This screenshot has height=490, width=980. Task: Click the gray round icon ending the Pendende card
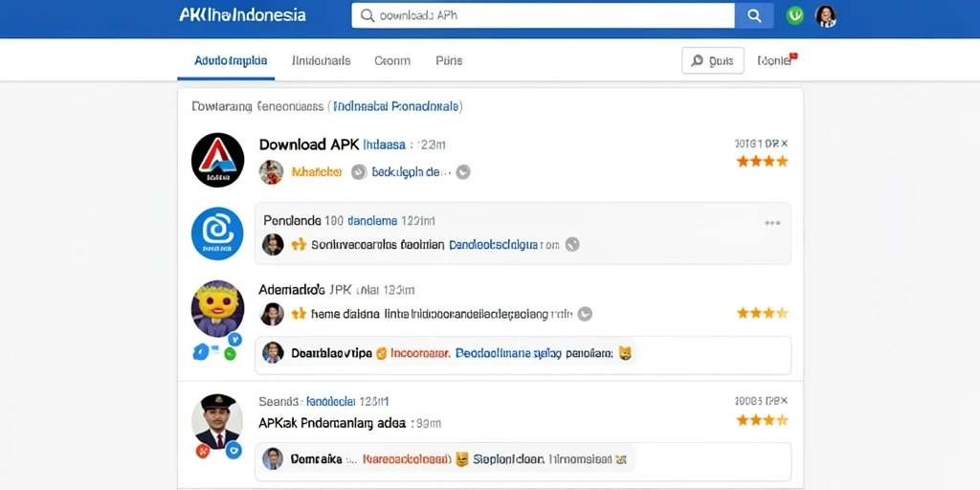(x=572, y=244)
